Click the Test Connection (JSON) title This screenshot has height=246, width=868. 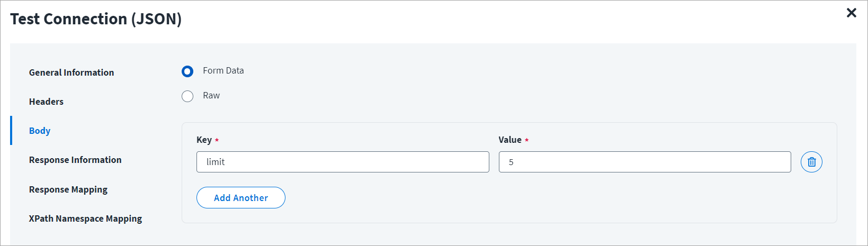click(96, 19)
